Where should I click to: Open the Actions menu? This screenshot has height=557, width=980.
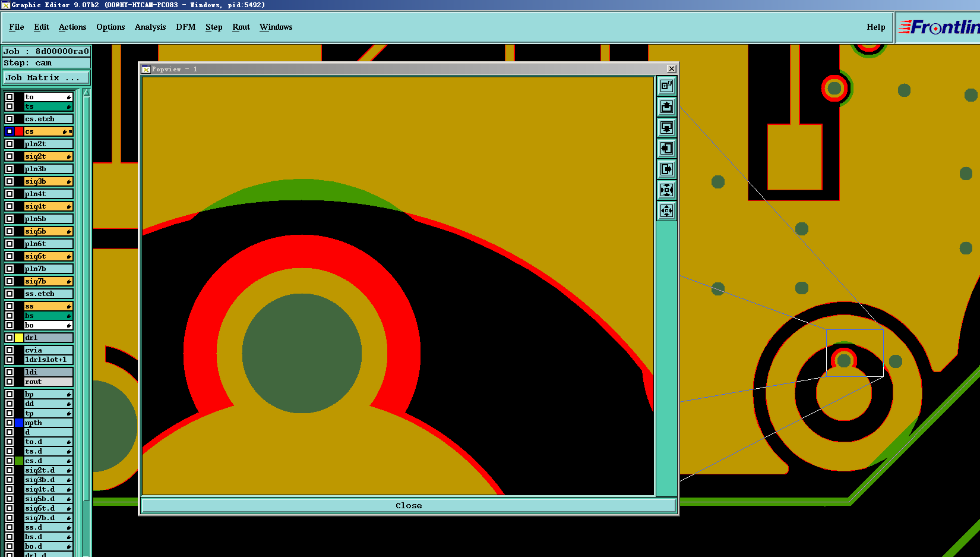pyautogui.click(x=72, y=27)
